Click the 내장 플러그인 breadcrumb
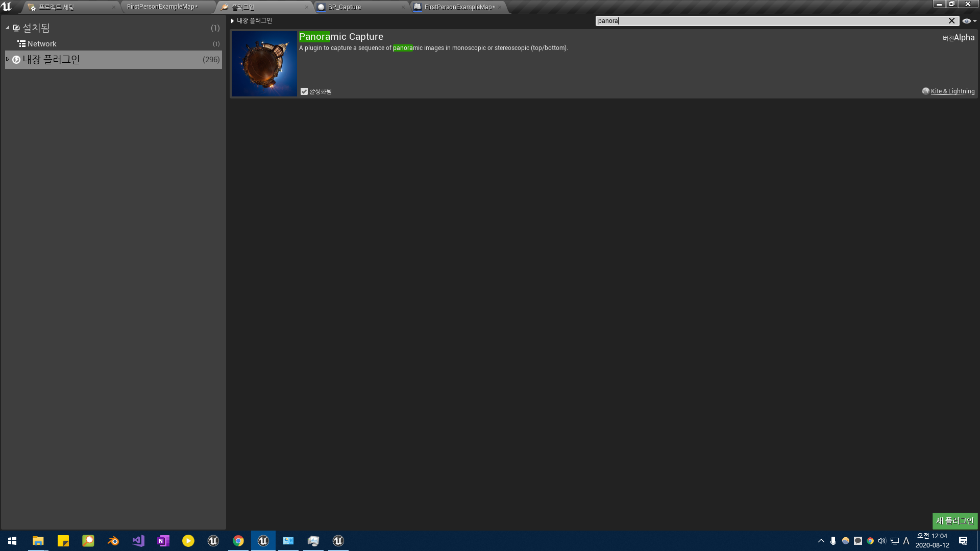Screen dimensions: 980x551 (254, 21)
